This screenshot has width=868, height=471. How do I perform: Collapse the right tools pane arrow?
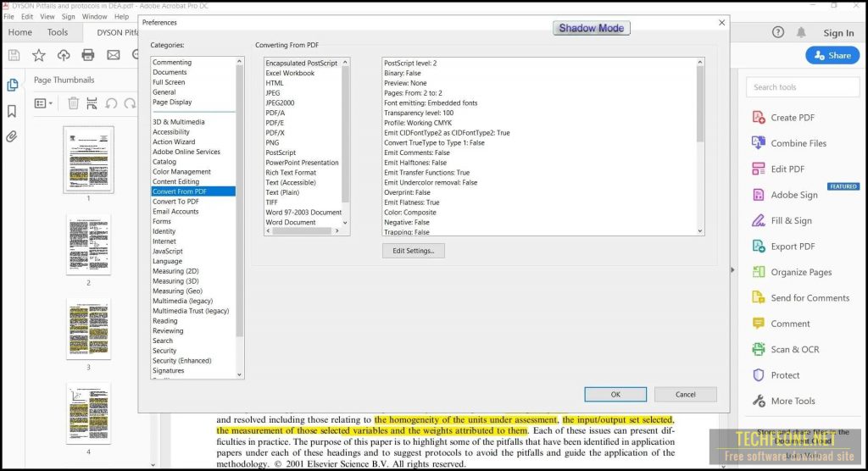point(733,270)
